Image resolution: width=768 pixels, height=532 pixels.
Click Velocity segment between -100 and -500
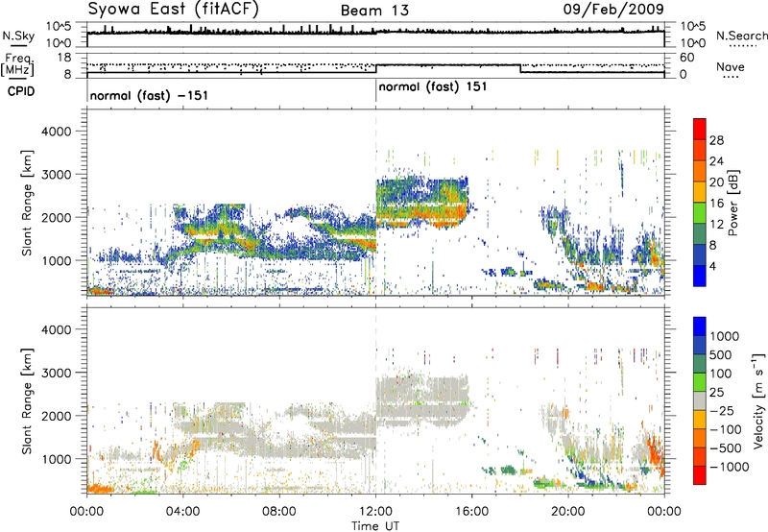pyautogui.click(x=700, y=438)
